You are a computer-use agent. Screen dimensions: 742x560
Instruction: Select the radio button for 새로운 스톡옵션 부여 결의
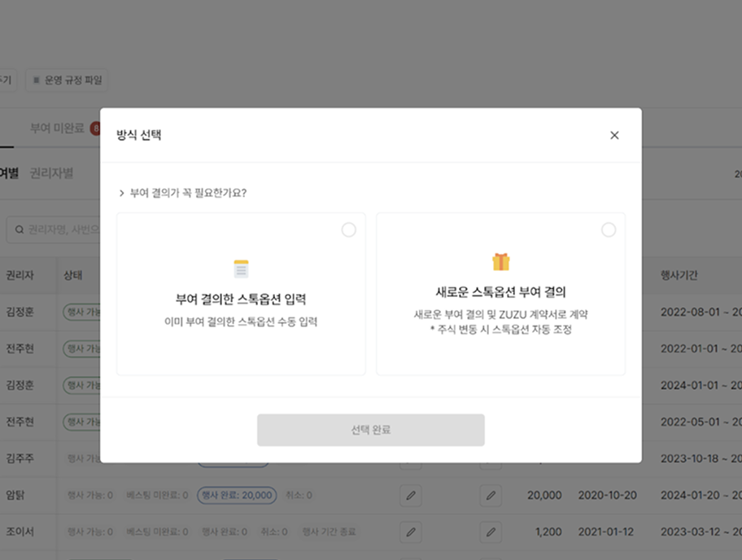[609, 230]
